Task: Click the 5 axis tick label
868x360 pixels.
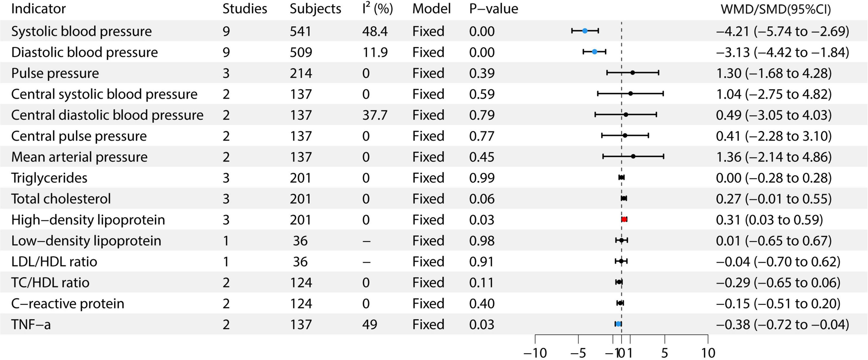Action: pos(665,353)
